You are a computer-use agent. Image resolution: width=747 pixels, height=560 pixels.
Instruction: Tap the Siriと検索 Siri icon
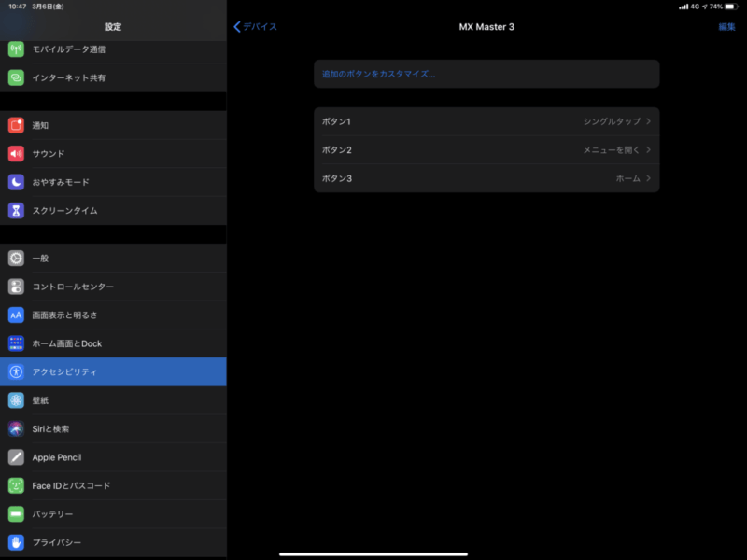16,428
